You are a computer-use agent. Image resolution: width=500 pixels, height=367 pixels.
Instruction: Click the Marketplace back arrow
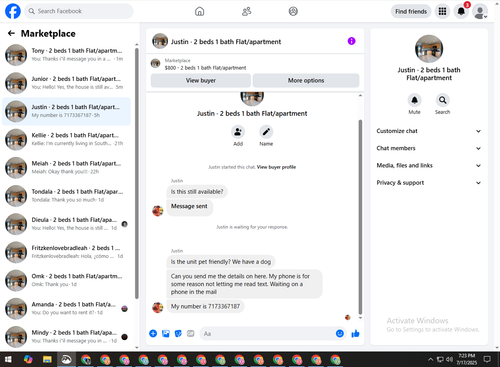coord(11,33)
